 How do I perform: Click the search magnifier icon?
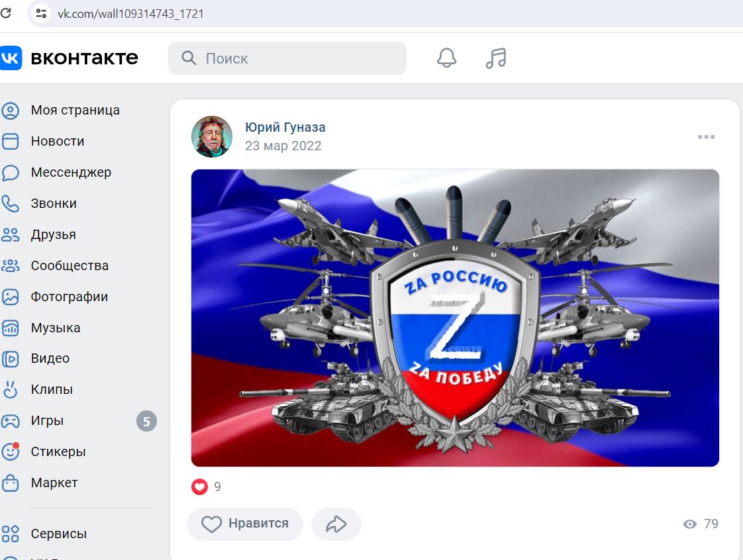(x=189, y=58)
